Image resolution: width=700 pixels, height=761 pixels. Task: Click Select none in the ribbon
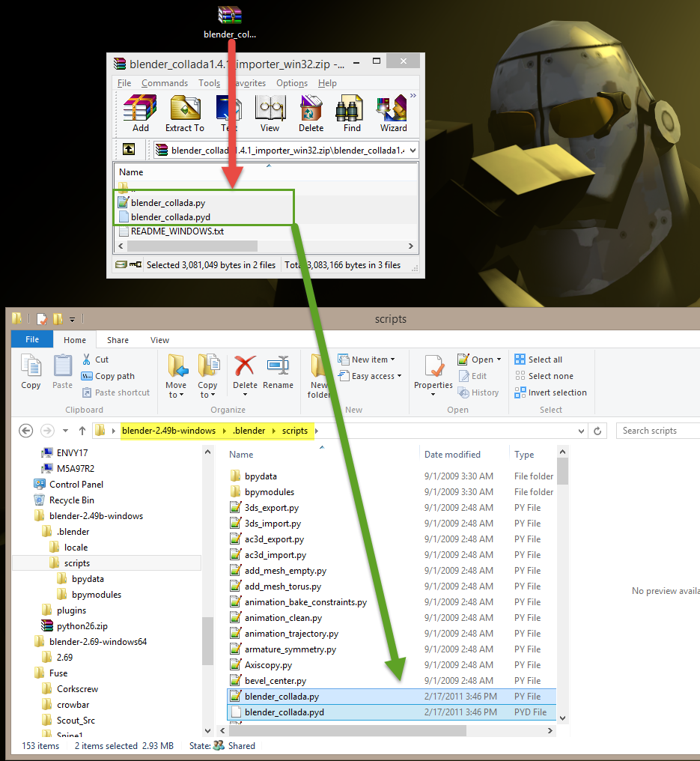pyautogui.click(x=544, y=376)
